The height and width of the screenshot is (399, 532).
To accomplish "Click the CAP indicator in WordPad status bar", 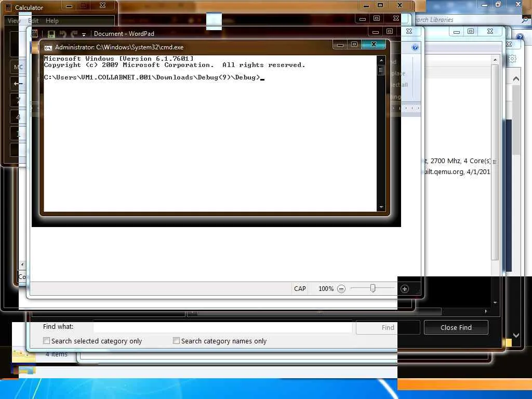I will [300, 289].
